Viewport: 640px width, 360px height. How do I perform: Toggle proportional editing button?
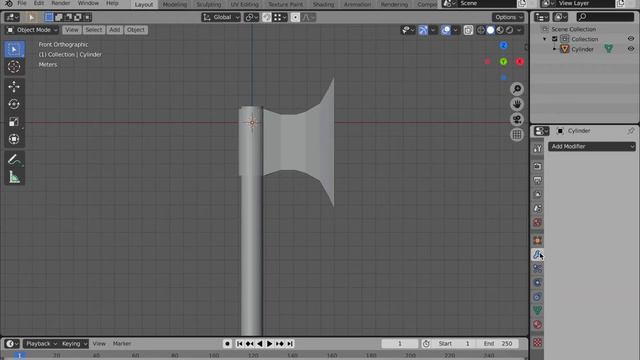pyautogui.click(x=295, y=17)
